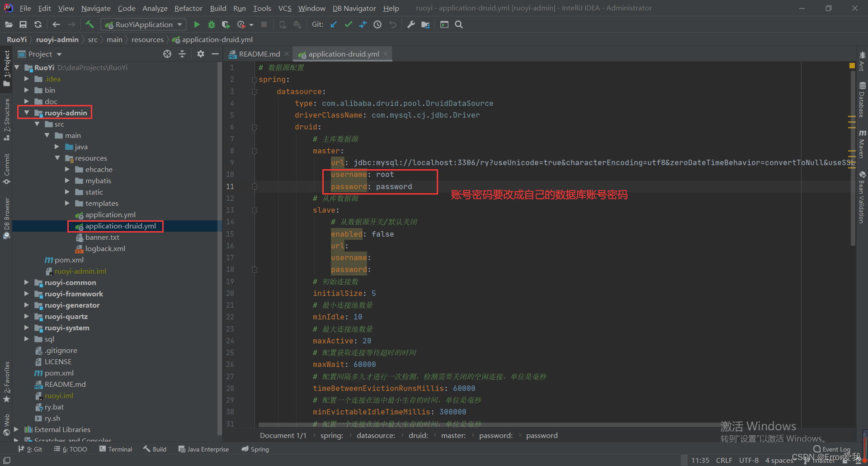The height and width of the screenshot is (466, 868).
Task: Collapse the resources folder
Action: pyautogui.click(x=57, y=158)
